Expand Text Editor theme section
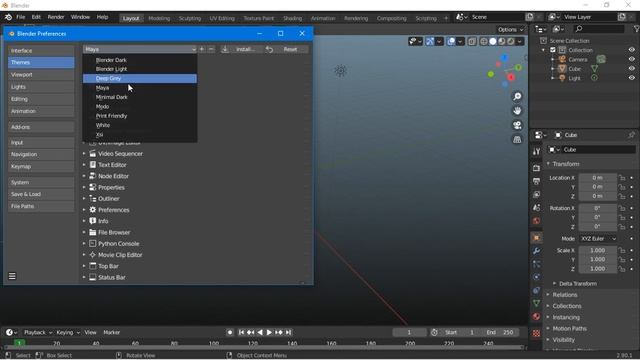This screenshot has width=640, height=360. (84, 165)
